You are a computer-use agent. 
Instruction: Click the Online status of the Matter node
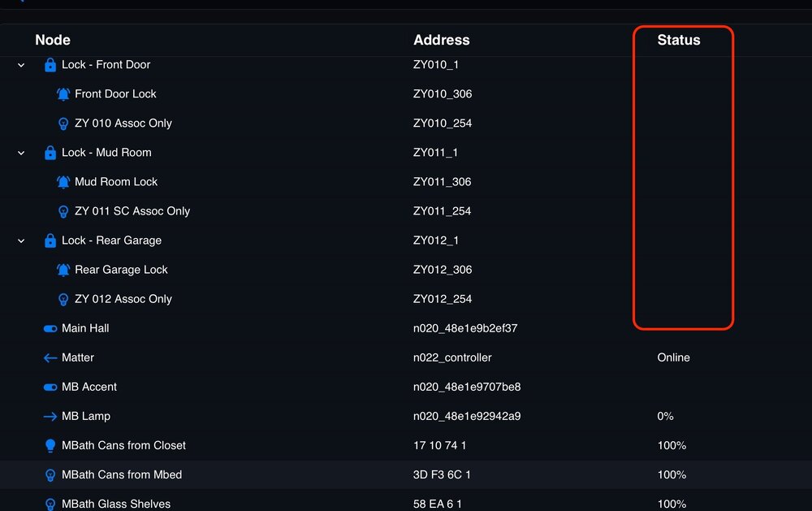[673, 357]
